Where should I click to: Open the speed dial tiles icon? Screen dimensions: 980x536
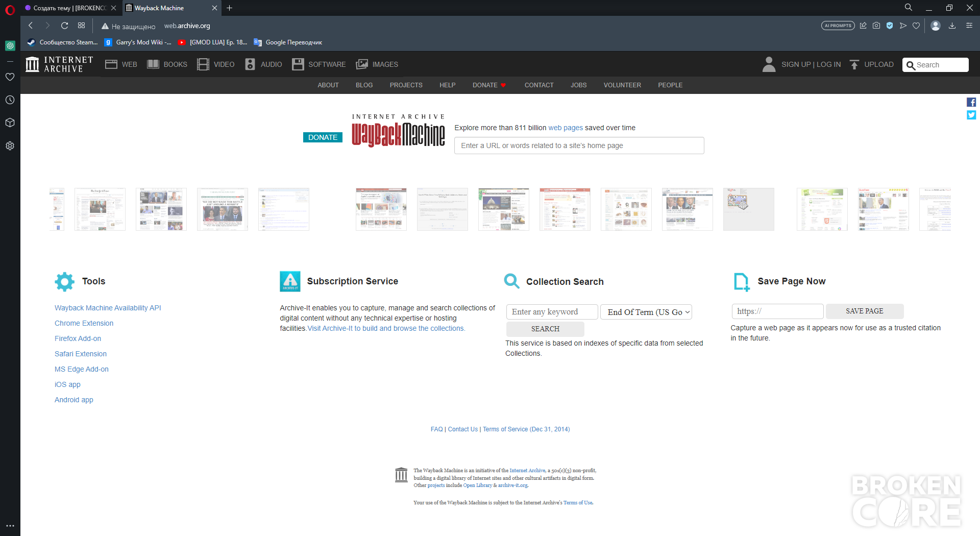pyautogui.click(x=81, y=26)
